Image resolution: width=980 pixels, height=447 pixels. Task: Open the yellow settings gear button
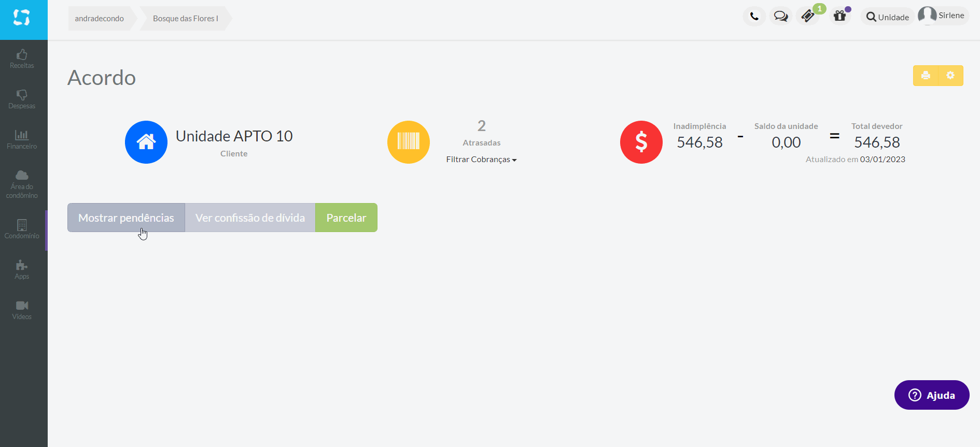(x=950, y=76)
